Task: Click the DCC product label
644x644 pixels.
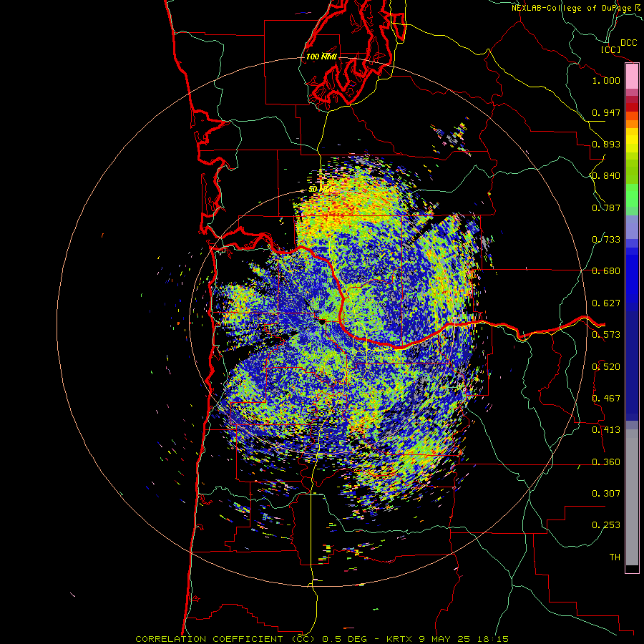Action: (628, 42)
